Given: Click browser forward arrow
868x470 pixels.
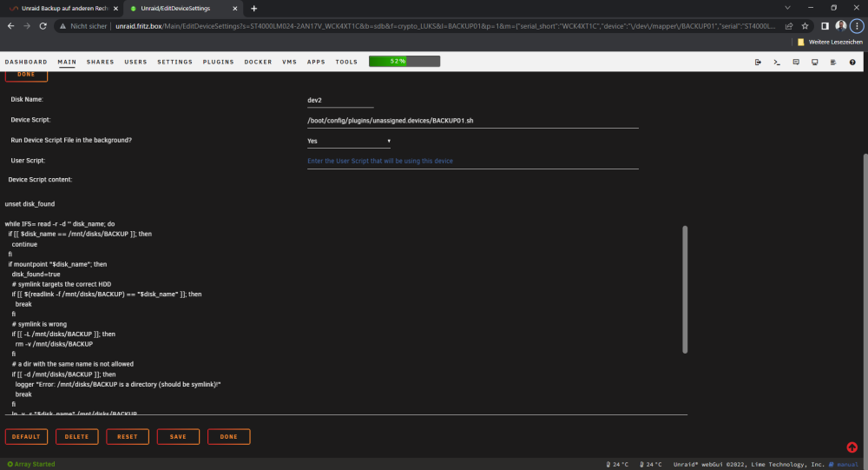Looking at the screenshot, I should tap(27, 26).
